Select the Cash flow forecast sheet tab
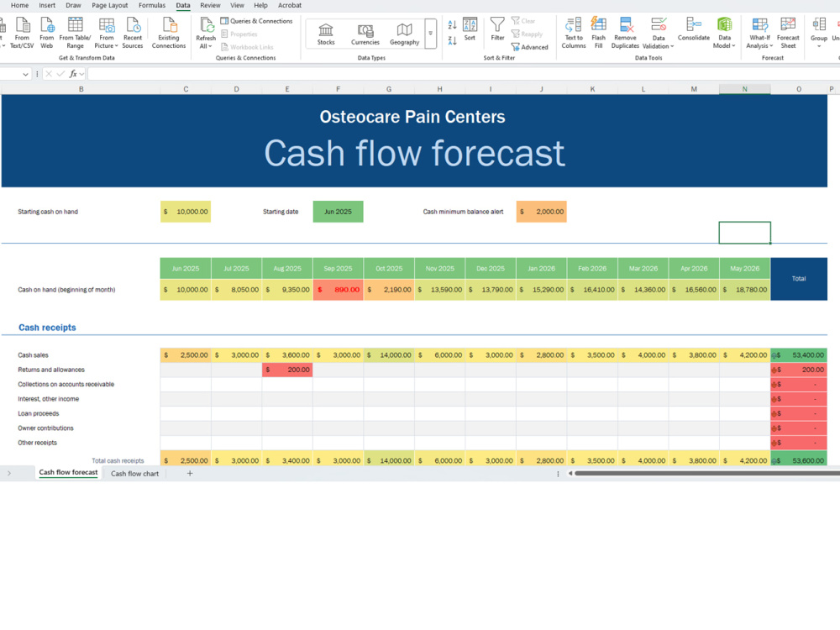This screenshot has width=840, height=630. click(68, 472)
